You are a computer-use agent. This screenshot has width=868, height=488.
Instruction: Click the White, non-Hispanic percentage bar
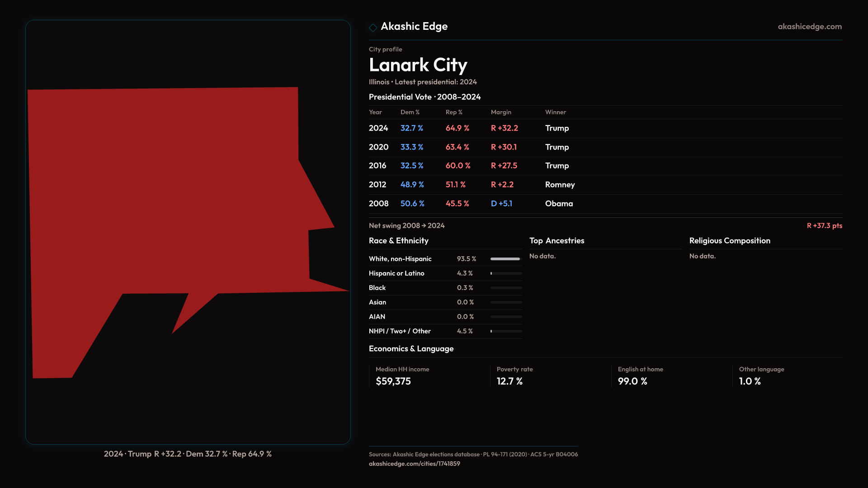pos(505,259)
